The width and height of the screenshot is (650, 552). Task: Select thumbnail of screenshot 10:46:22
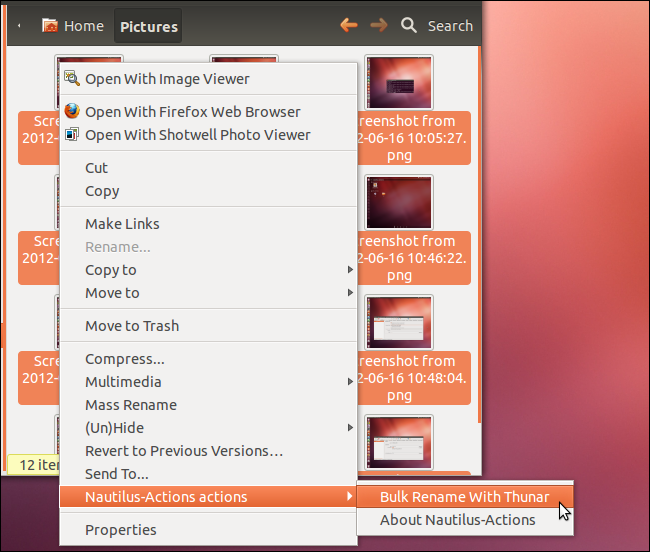tap(399, 203)
